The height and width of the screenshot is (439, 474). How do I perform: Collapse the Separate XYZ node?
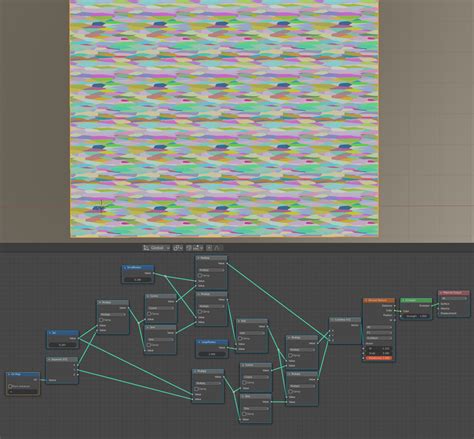tap(49, 359)
